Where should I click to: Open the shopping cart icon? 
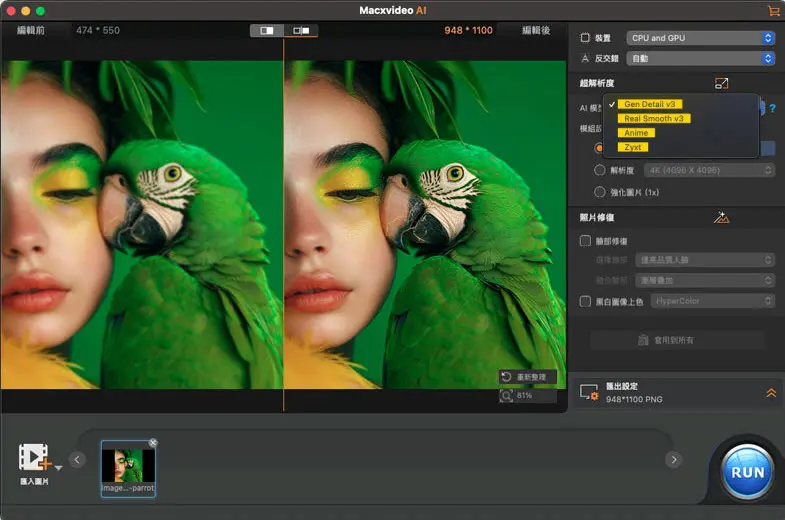pyautogui.click(x=773, y=10)
